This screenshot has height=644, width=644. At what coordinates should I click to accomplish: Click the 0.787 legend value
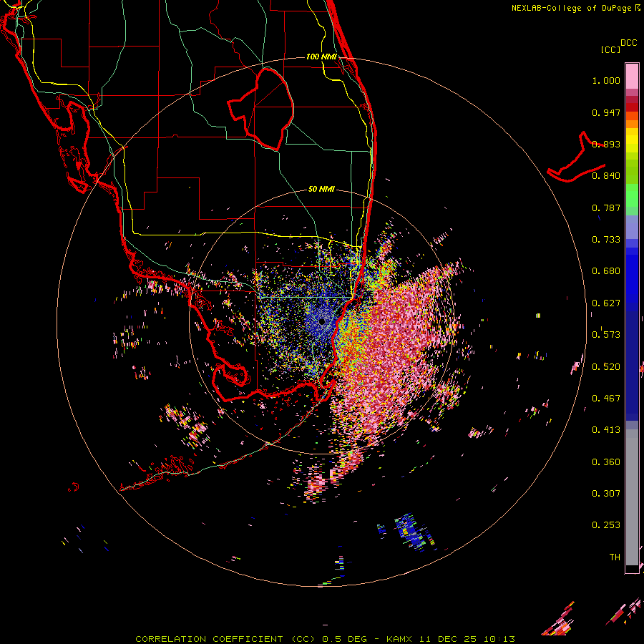(x=606, y=208)
